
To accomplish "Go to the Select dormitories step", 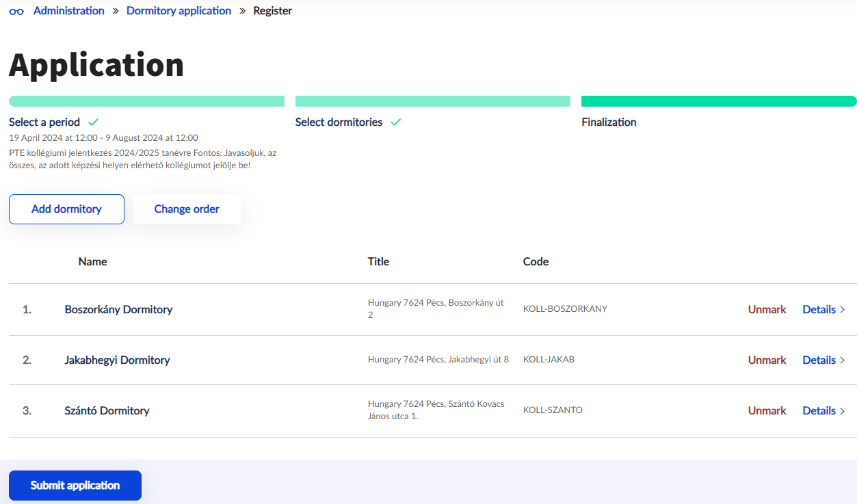I will coord(339,122).
